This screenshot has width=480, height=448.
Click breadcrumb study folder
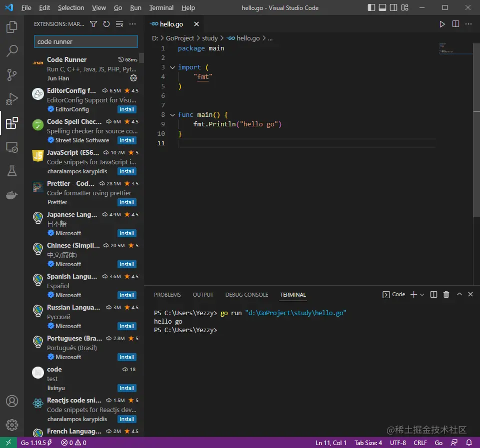point(209,38)
